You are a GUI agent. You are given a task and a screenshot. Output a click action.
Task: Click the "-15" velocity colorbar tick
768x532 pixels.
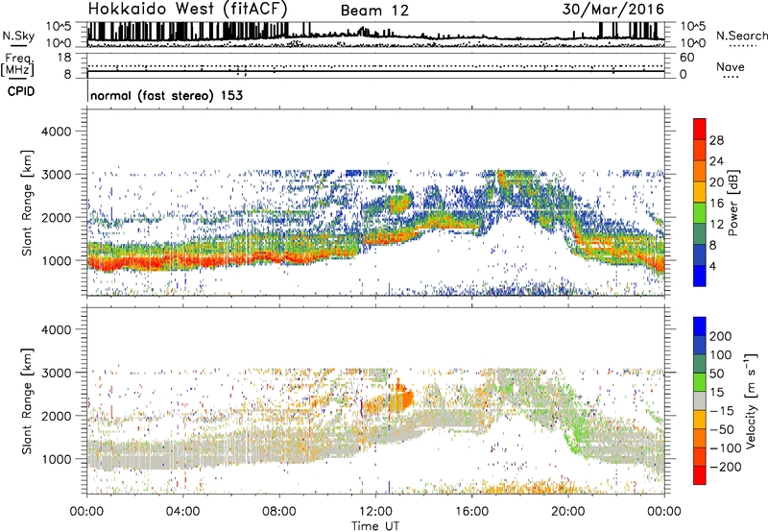(x=722, y=411)
